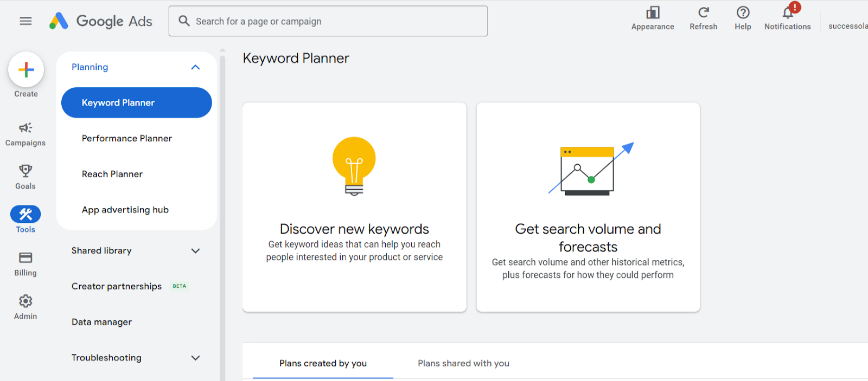The height and width of the screenshot is (381, 868).
Task: Open Appearance settings icon
Action: (653, 12)
